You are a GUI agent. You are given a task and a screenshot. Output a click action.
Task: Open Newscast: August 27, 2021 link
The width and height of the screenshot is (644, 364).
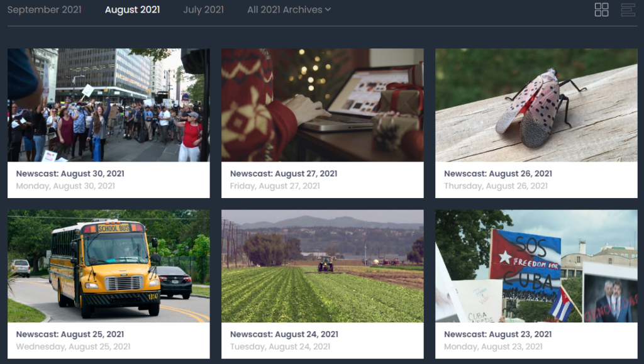(x=284, y=174)
